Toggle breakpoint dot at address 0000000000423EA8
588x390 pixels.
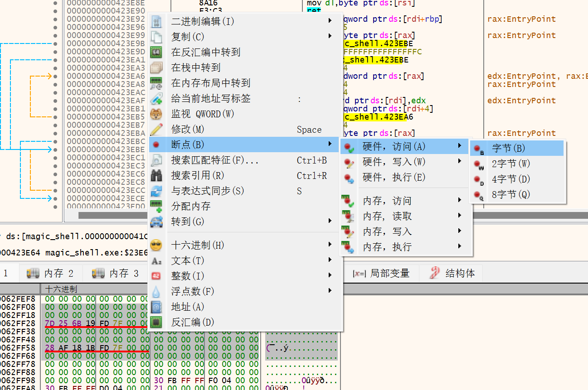(55, 84)
